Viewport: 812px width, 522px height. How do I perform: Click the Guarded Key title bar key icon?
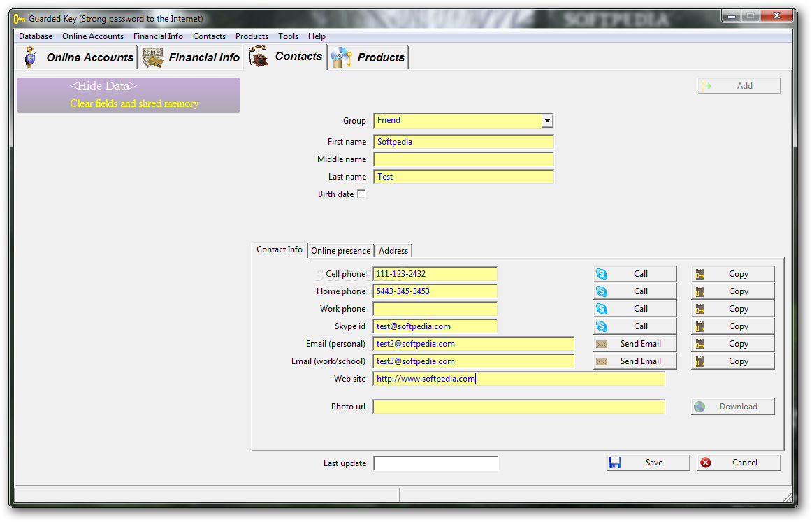point(19,19)
